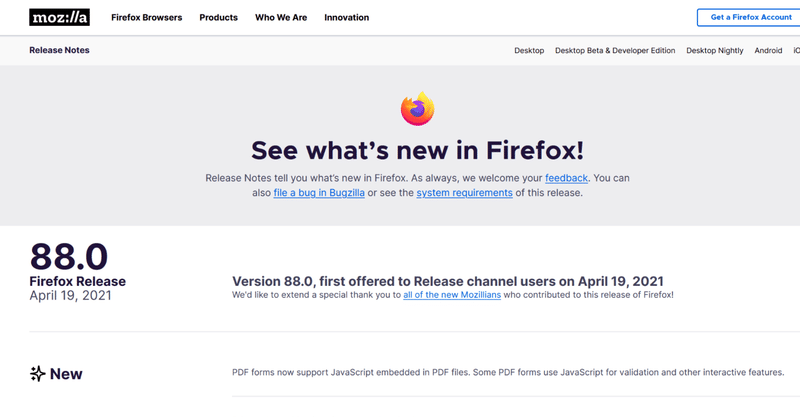Viewport: 800px width, 417px height.
Task: Open the Innovation menu
Action: click(346, 17)
